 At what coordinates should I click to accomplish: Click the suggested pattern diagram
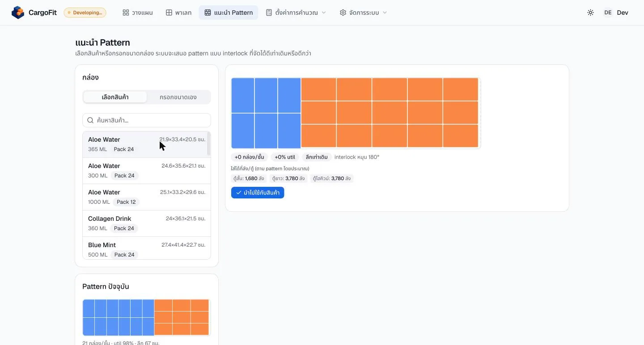click(356, 113)
